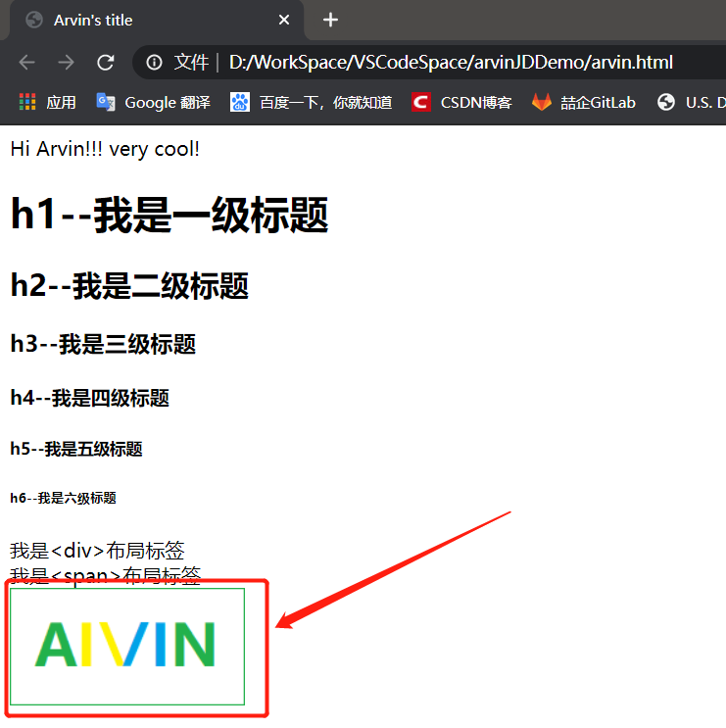Click text '我是<div>布局标签'
This screenshot has width=726, height=728.
97,551
